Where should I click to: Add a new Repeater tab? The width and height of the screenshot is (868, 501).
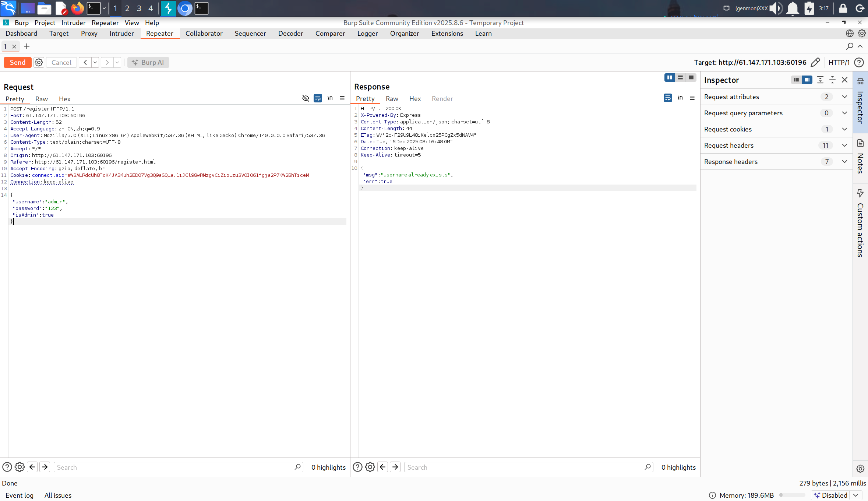pos(27,46)
